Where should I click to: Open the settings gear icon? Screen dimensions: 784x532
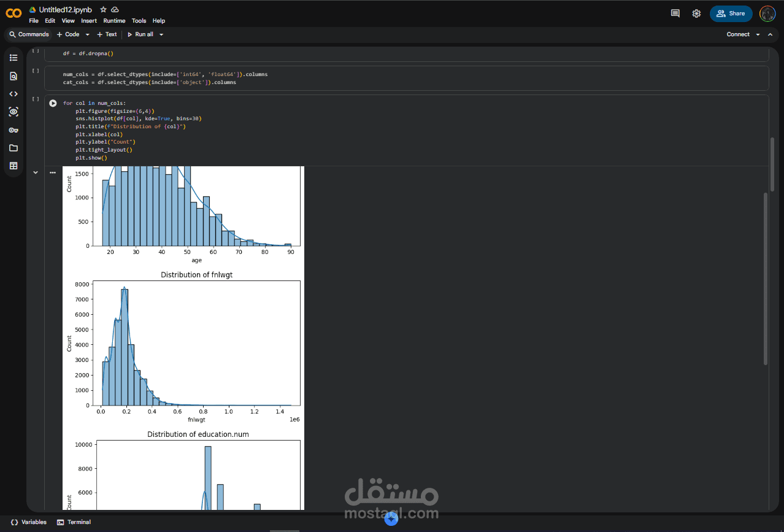coord(696,13)
